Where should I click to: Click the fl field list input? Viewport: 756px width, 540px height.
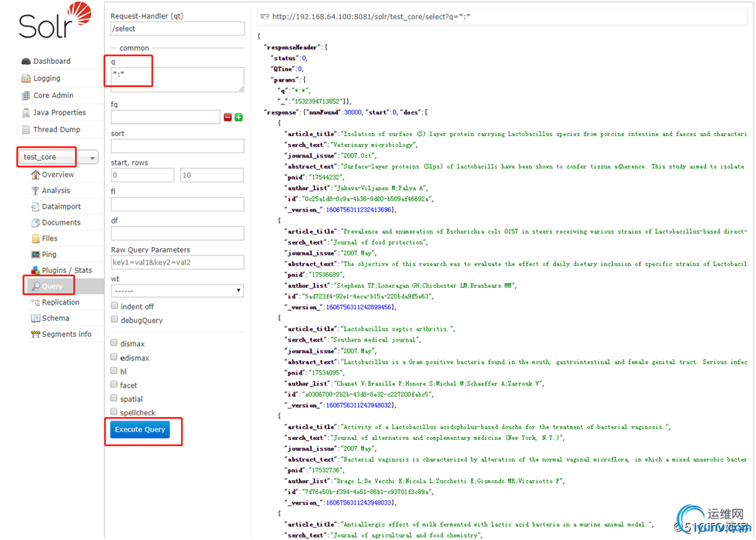pos(177,205)
